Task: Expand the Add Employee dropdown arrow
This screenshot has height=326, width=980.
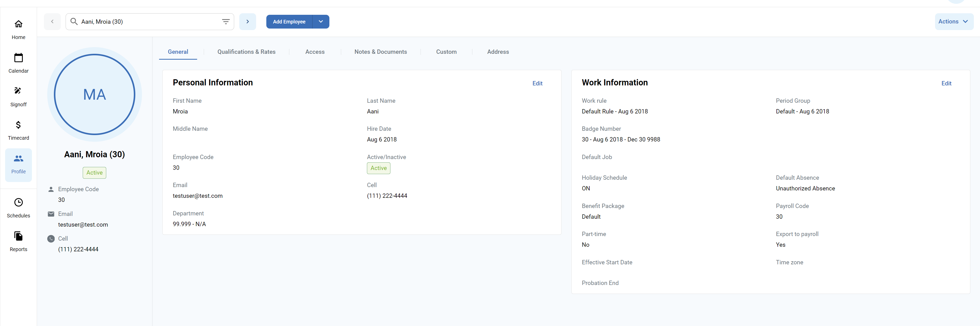Action: [x=321, y=21]
